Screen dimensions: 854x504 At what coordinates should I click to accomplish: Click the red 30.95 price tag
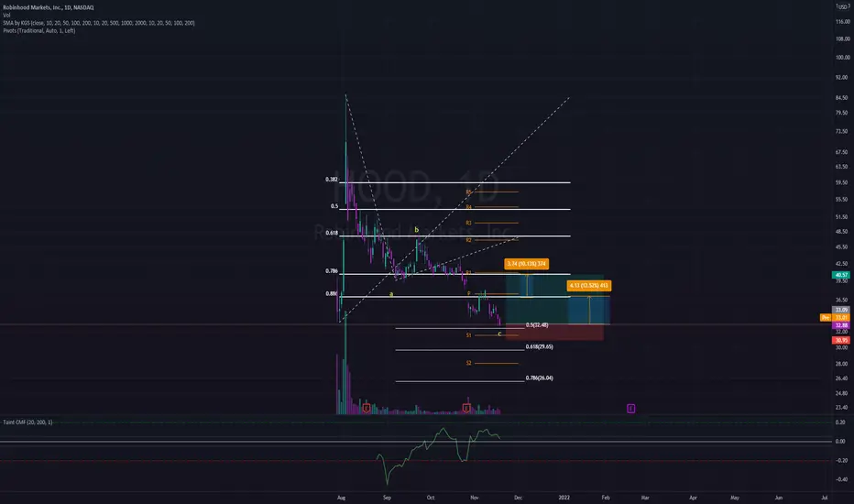click(841, 340)
